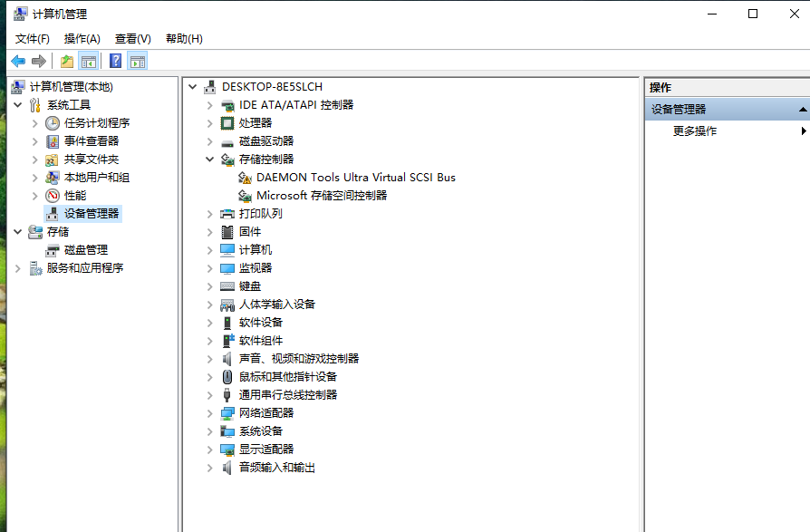Expand the 网络适配器 category
Viewport: 810px width, 532px height.
(x=209, y=413)
